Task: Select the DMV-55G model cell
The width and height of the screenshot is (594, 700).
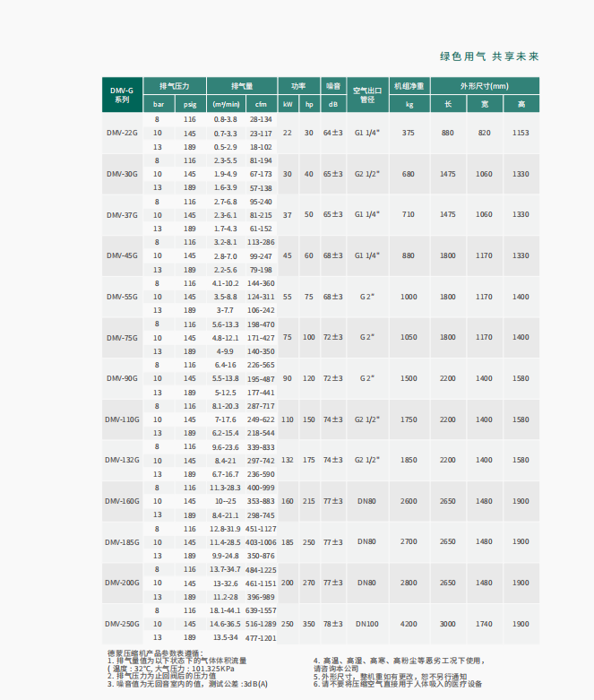Action: tap(122, 297)
